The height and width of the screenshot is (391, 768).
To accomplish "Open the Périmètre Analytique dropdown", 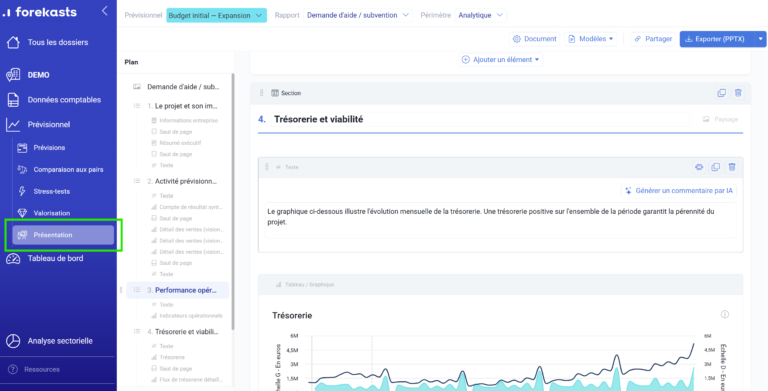I will (x=480, y=15).
